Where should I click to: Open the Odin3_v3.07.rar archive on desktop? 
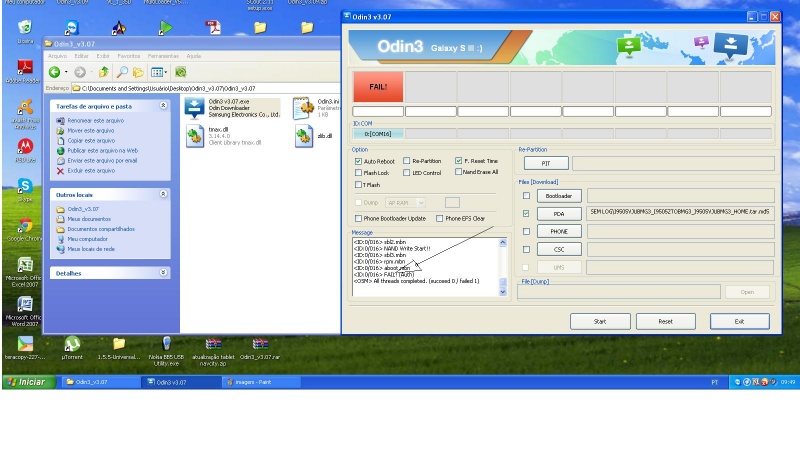point(260,344)
